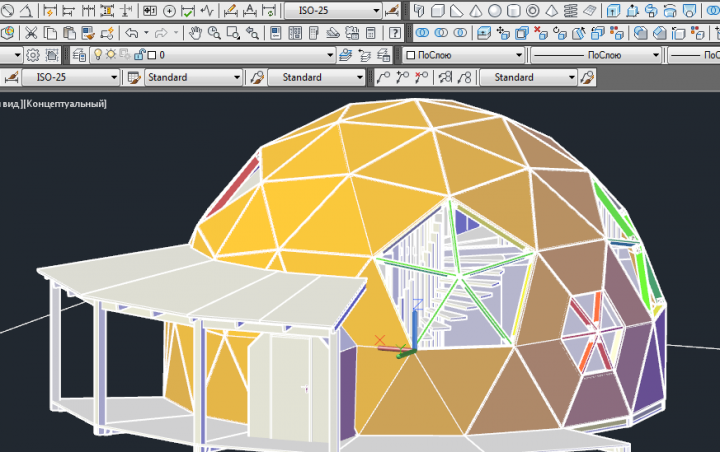Image resolution: width=720 pixels, height=452 pixels.
Task: Open the ПоСлою color control
Action: point(464,55)
